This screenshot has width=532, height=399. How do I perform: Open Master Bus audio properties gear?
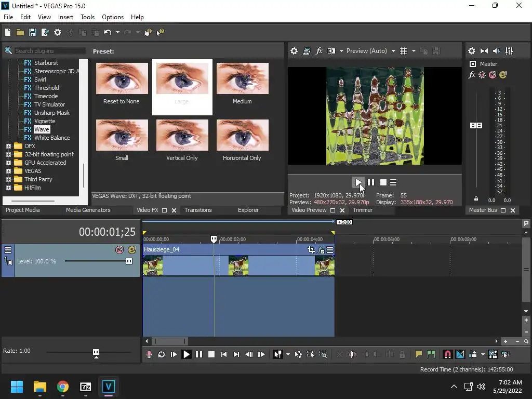(x=472, y=51)
